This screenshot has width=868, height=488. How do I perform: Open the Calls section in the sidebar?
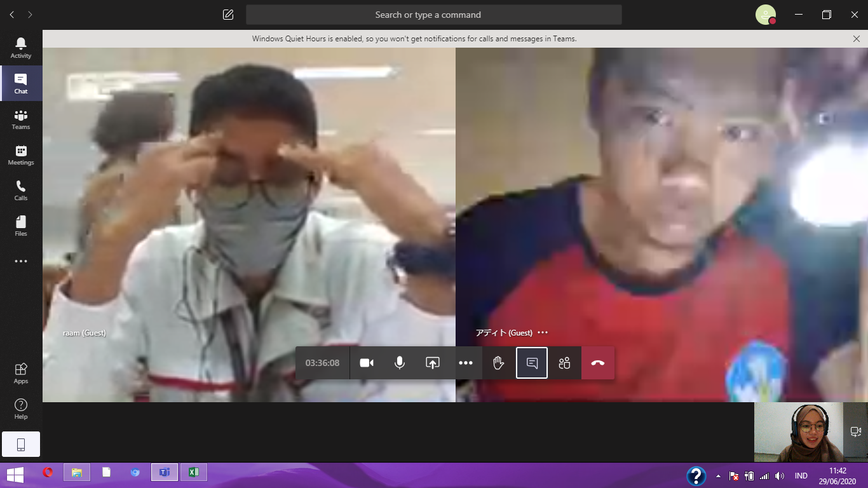[x=21, y=190]
